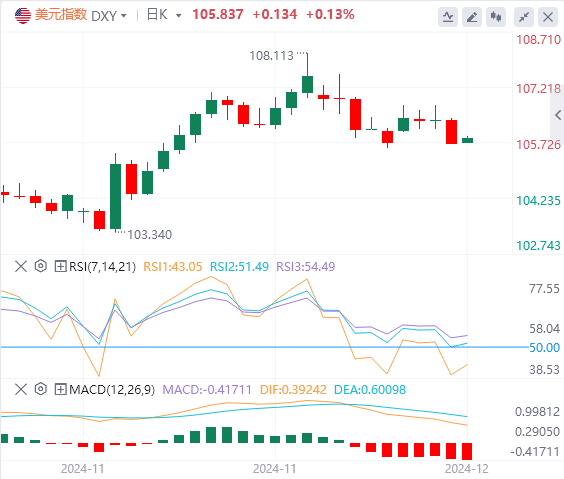564x479 pixels.
Task: Click the RSI(7,14,21) label
Action: (x=103, y=266)
